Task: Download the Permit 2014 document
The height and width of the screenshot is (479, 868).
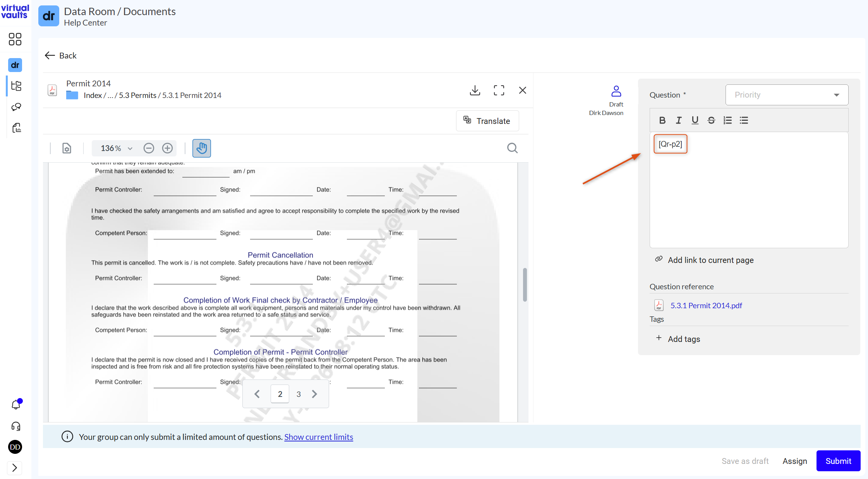Action: [x=475, y=90]
